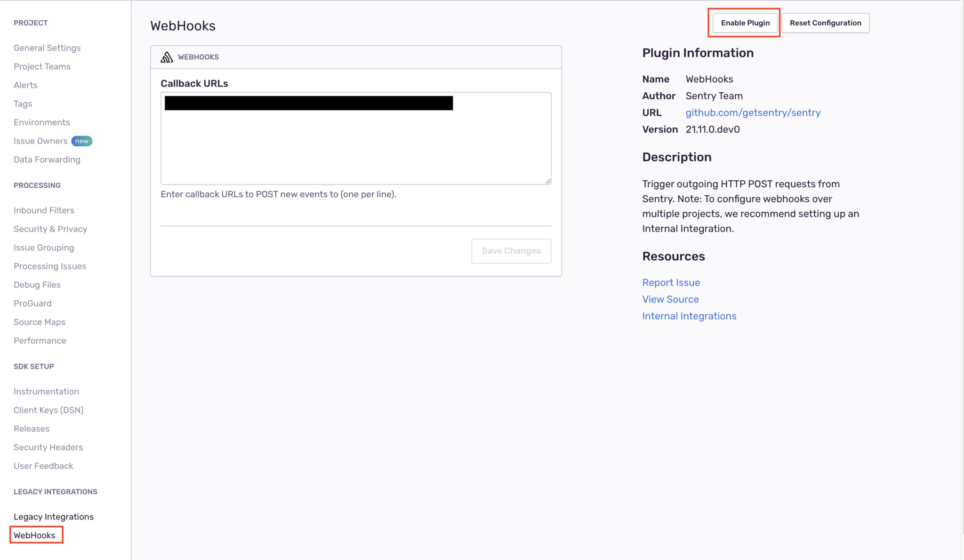Report an issue via Resources link
The height and width of the screenshot is (560, 964).
click(671, 282)
